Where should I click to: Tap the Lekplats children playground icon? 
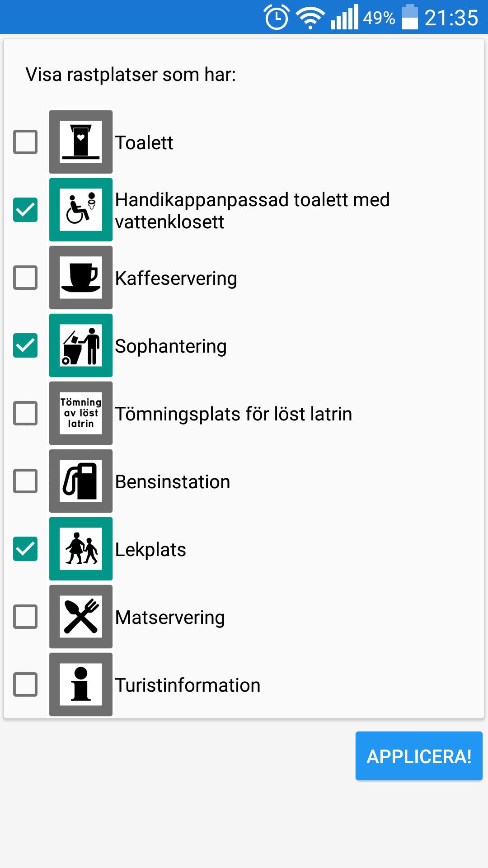(x=81, y=549)
